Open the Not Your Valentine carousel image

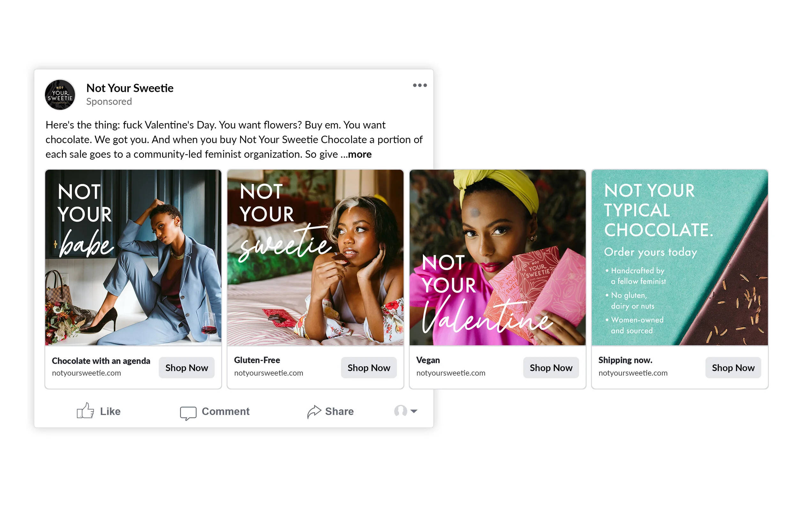pos(498,258)
